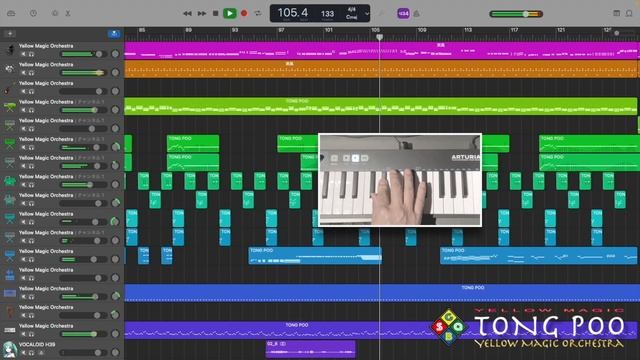Click the blue button above the track headers
The height and width of the screenshot is (360, 640).
point(114,33)
